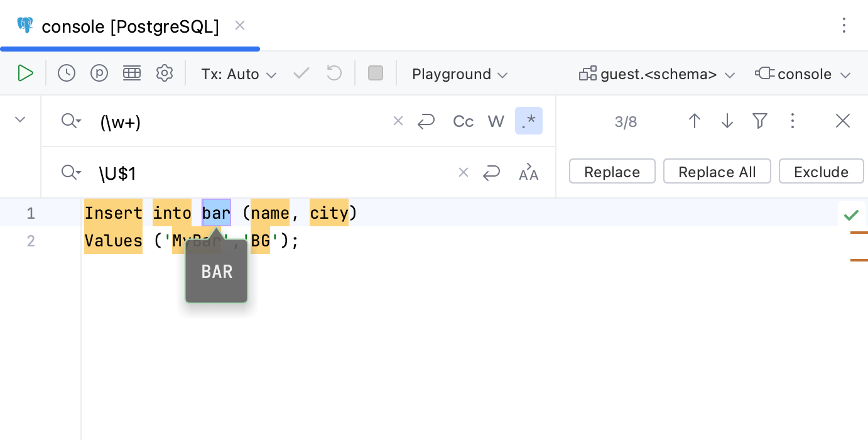Open console settings via the gear icon
This screenshot has height=440, width=868.
(x=165, y=74)
